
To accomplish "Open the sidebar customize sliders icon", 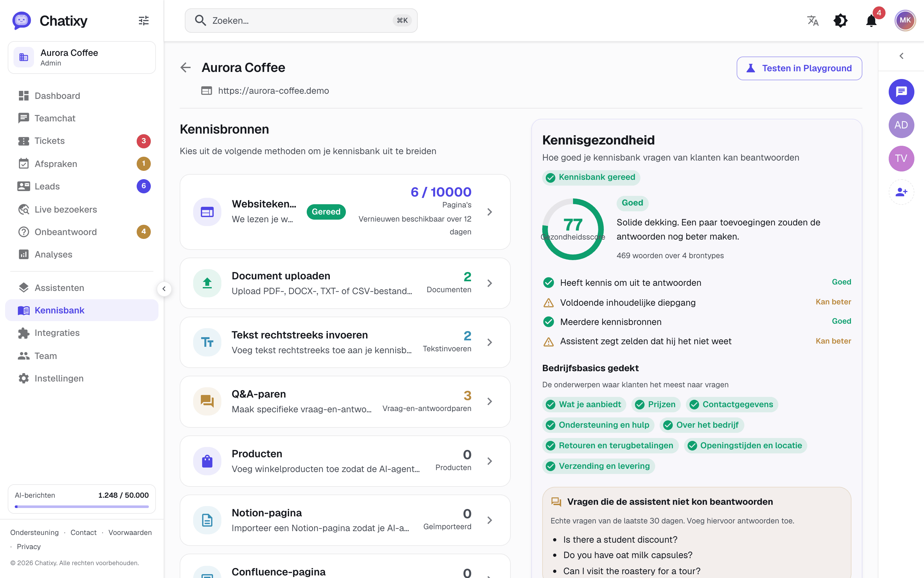I will [143, 21].
